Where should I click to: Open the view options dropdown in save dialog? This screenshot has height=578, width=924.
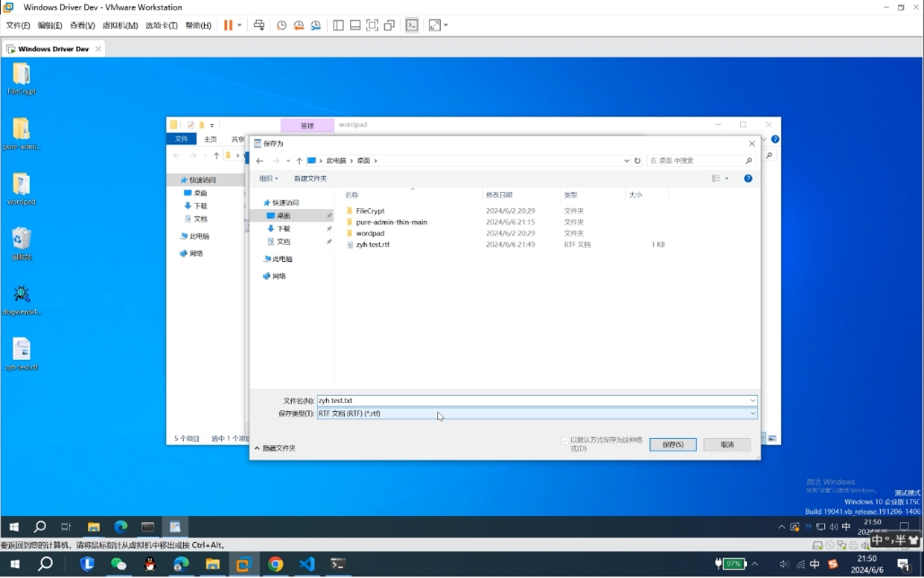click(x=720, y=179)
